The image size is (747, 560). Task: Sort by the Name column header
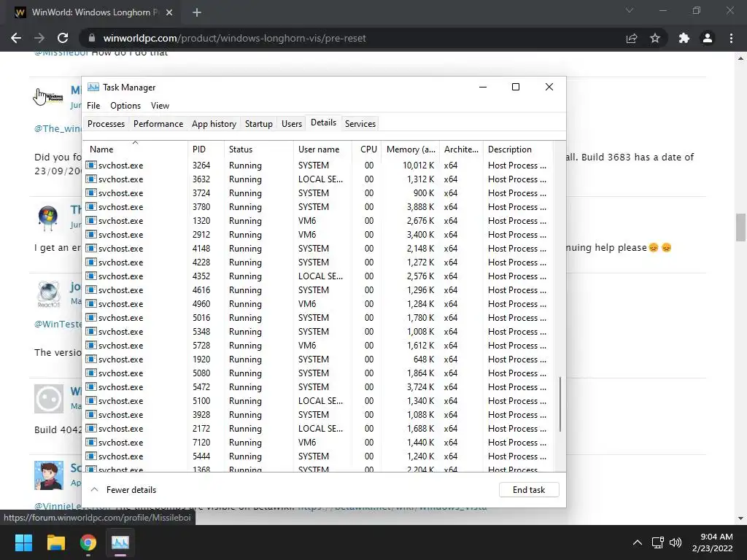pyautogui.click(x=135, y=149)
